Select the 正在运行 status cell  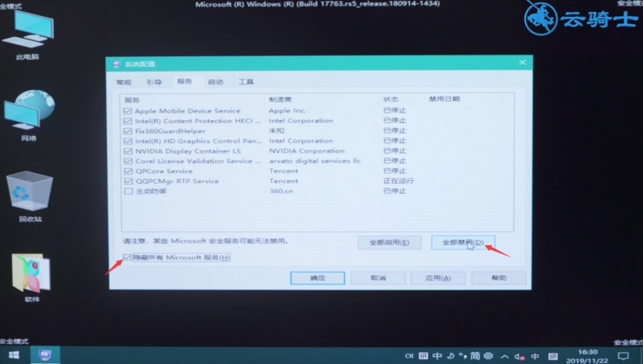[x=398, y=181]
